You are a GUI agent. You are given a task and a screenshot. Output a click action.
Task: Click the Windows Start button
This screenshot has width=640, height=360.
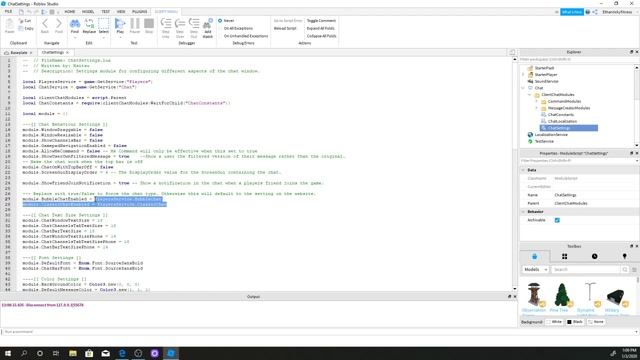[8, 353]
